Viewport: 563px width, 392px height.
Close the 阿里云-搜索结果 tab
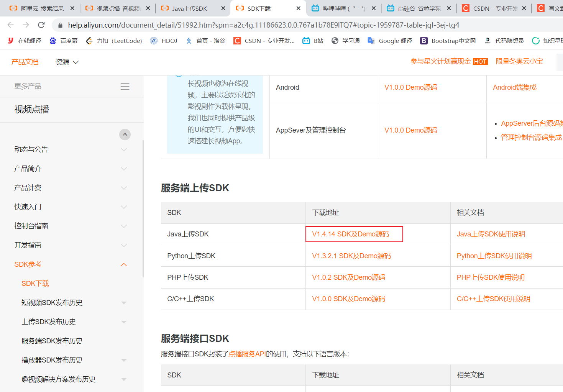72,8
